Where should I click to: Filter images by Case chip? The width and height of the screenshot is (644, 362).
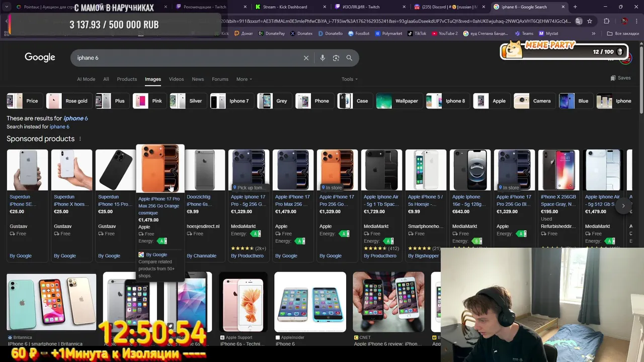355,101
